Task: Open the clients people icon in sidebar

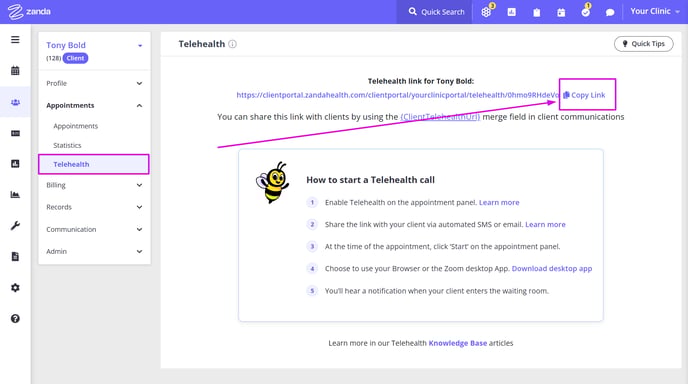Action: 15,102
